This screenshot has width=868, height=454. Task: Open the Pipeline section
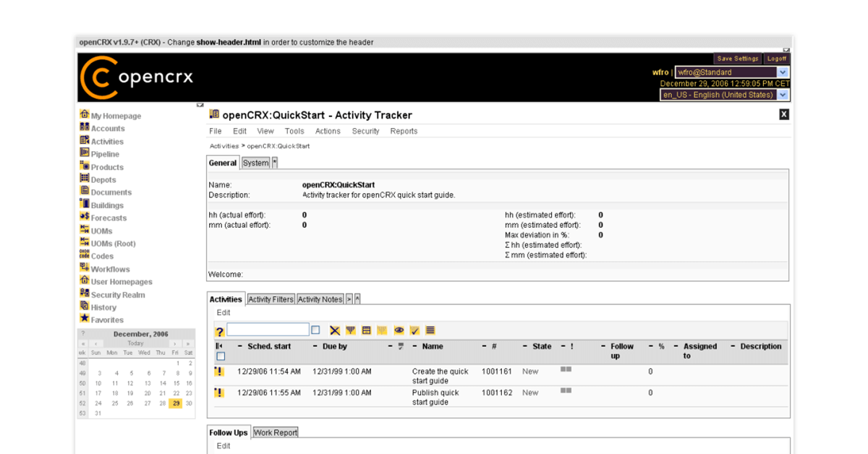pyautogui.click(x=100, y=154)
